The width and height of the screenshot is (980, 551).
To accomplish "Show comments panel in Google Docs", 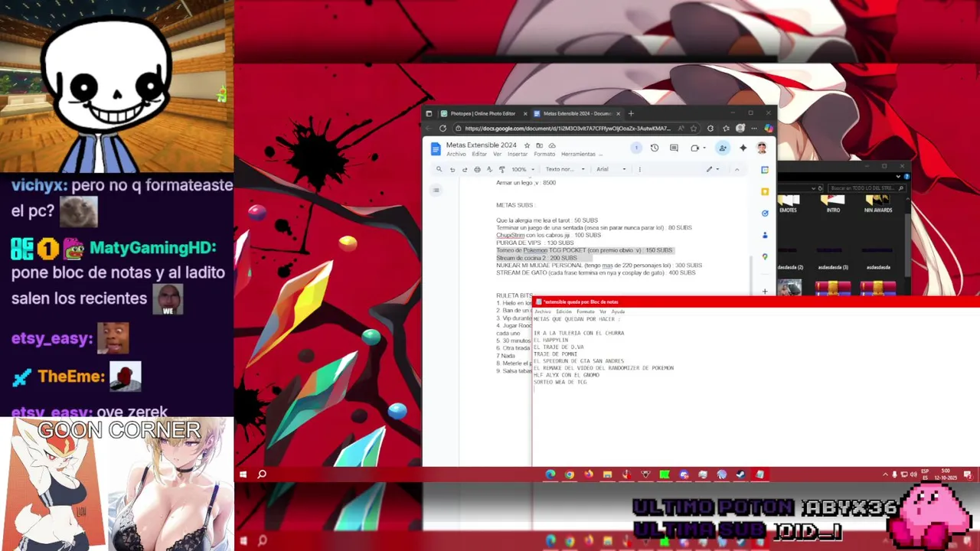I will (x=674, y=148).
